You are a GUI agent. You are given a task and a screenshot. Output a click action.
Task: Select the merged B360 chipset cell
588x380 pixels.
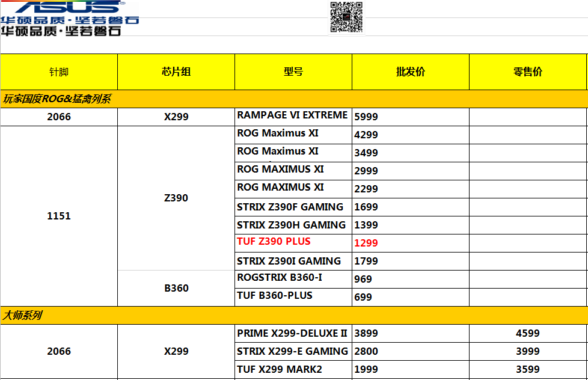point(176,288)
